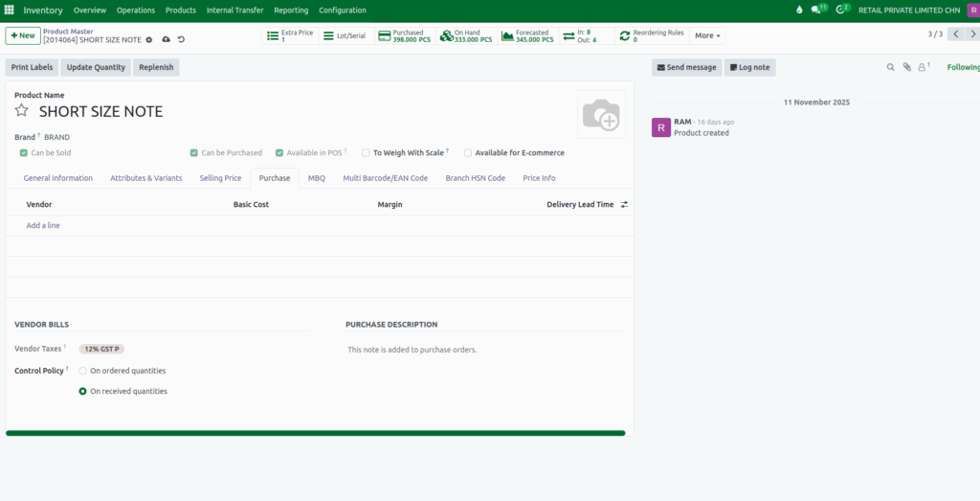This screenshot has height=501, width=980.
Task: Open Operations menu
Action: [x=136, y=10]
